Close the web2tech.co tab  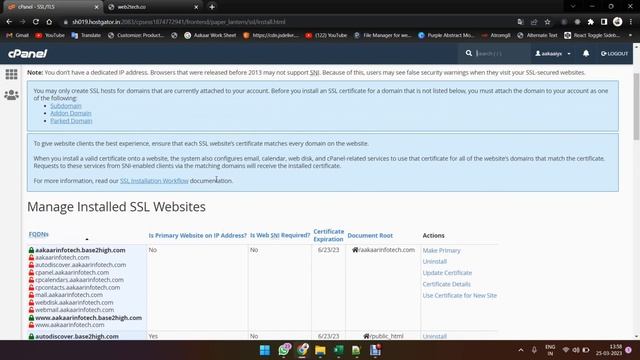[x=196, y=7]
